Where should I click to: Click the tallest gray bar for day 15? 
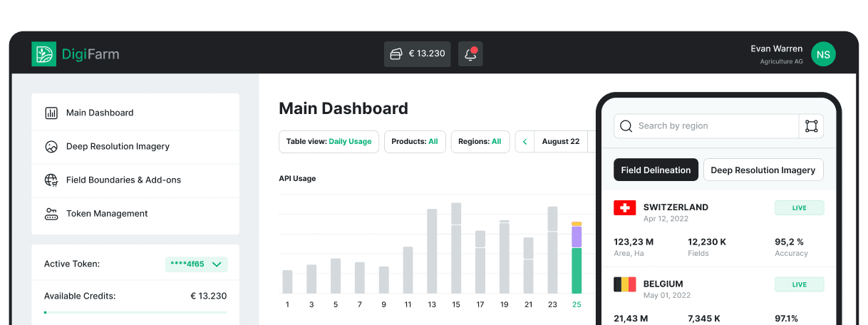456,248
